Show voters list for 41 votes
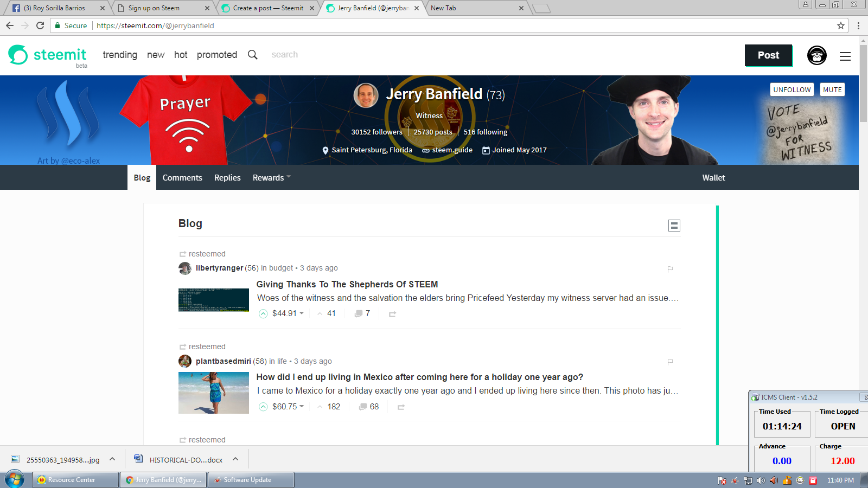 pos(327,313)
